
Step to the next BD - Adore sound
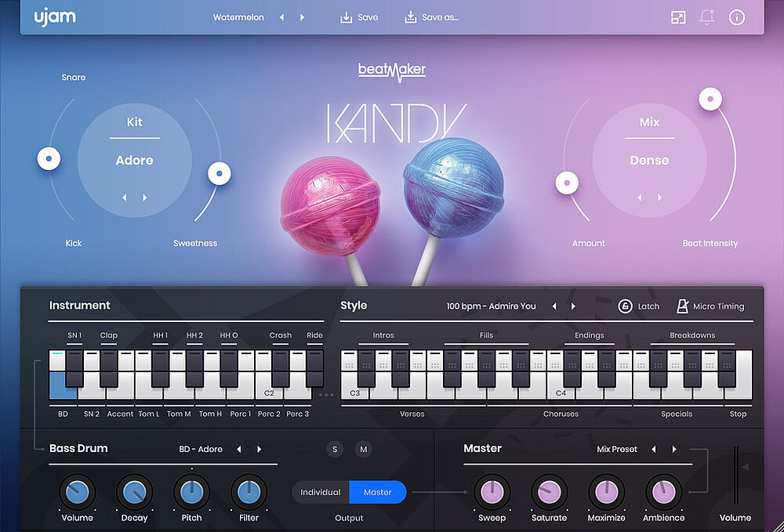click(260, 449)
